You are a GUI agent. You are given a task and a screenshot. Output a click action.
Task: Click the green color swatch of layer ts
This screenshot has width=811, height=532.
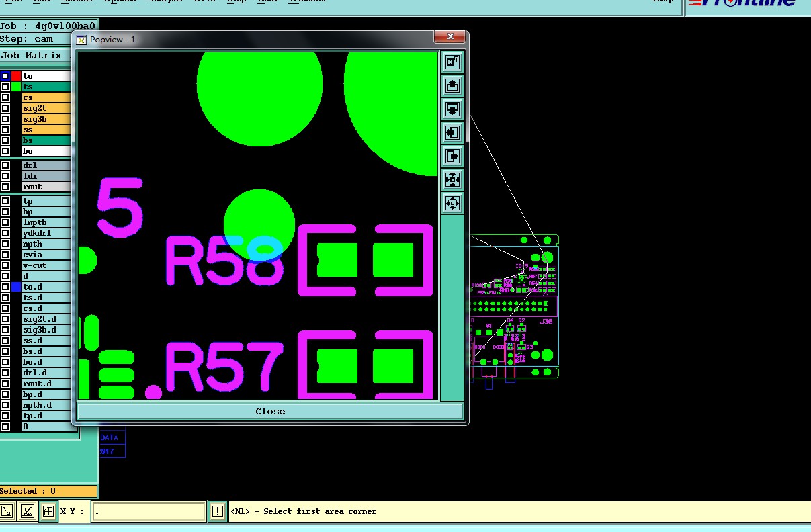[x=16, y=87]
